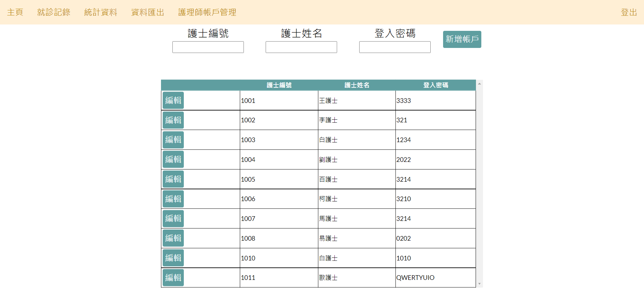The width and height of the screenshot is (644, 297).
Task: Select the name cell 易護士
Action: tap(357, 238)
